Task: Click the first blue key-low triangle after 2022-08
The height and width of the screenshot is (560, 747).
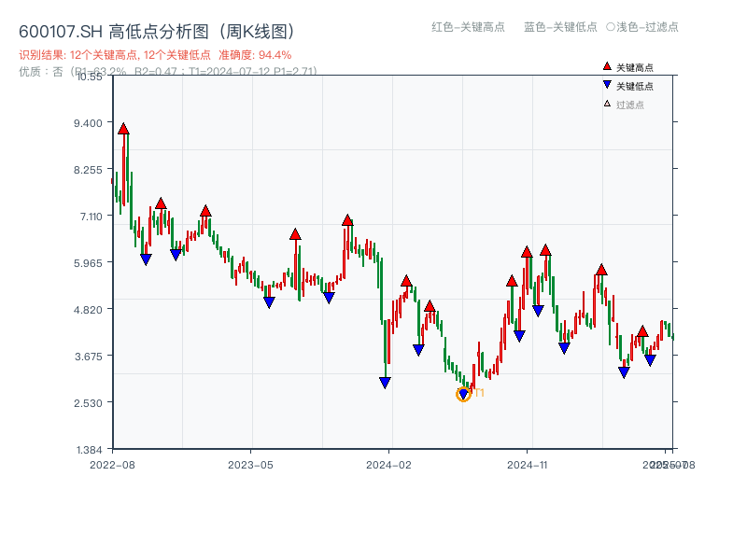Action: [x=146, y=258]
